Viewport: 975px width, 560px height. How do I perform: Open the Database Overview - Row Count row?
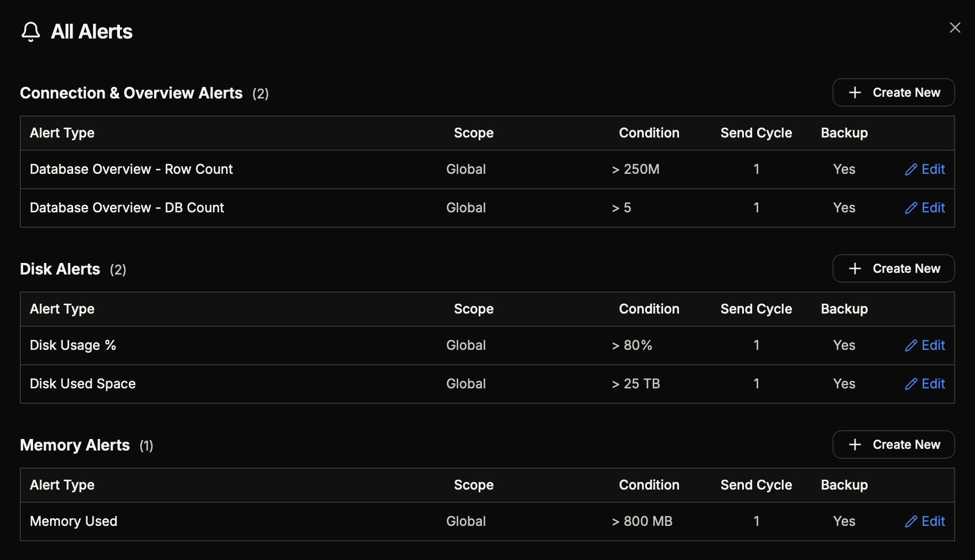131,169
